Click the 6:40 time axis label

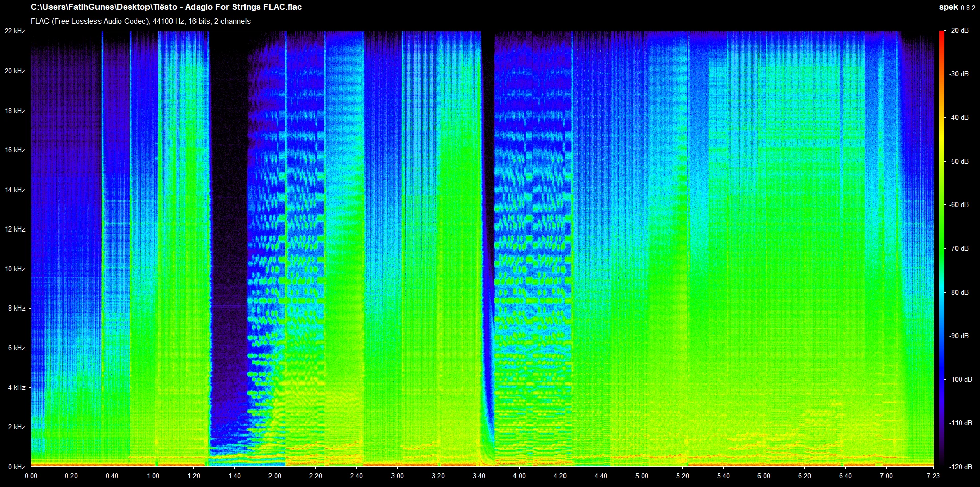point(845,476)
